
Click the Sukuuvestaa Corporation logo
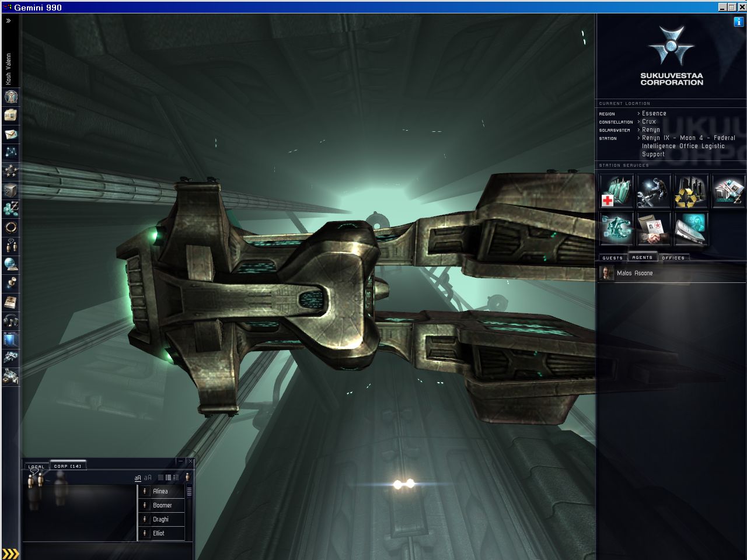(x=671, y=55)
